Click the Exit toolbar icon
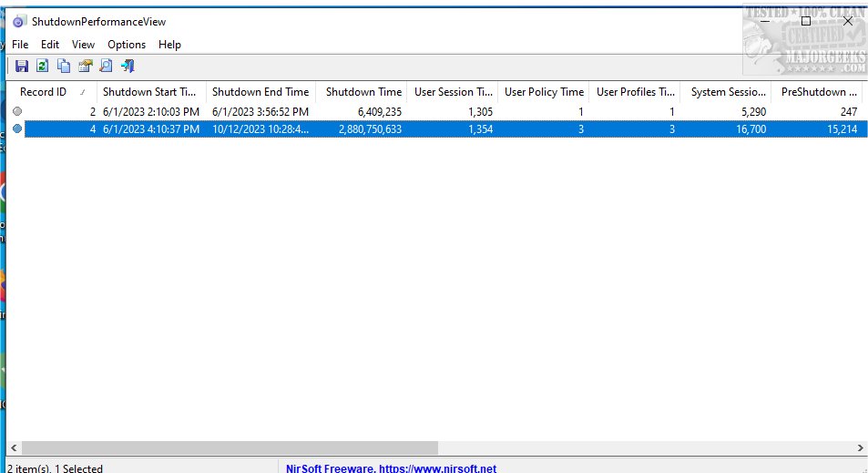Viewport: 868px width, 473px height. [x=128, y=66]
